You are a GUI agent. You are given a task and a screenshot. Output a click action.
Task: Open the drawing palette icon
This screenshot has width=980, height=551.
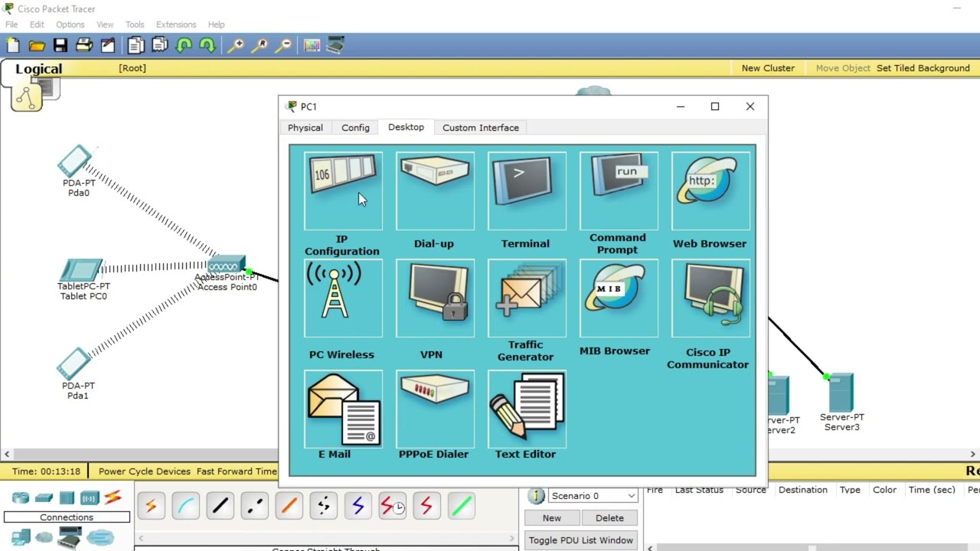click(312, 45)
